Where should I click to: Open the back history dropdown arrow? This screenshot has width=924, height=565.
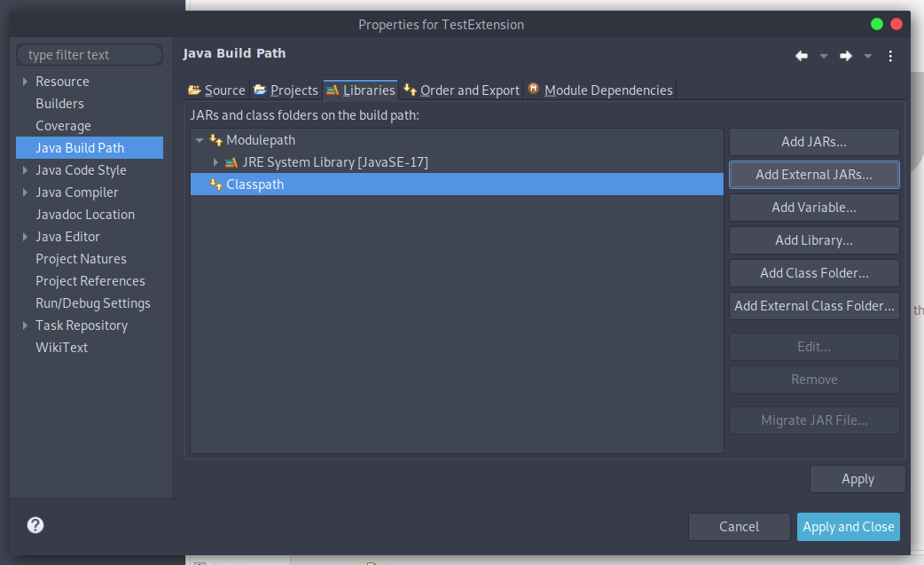point(824,56)
